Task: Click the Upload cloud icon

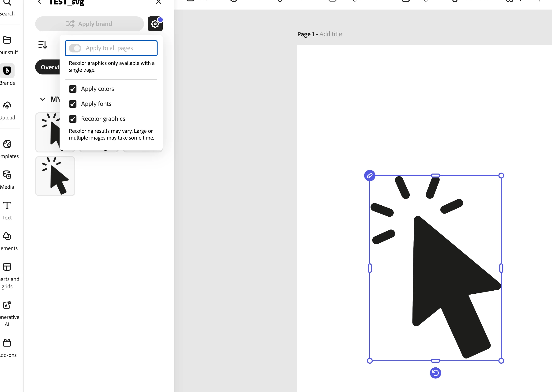Action: click(7, 105)
